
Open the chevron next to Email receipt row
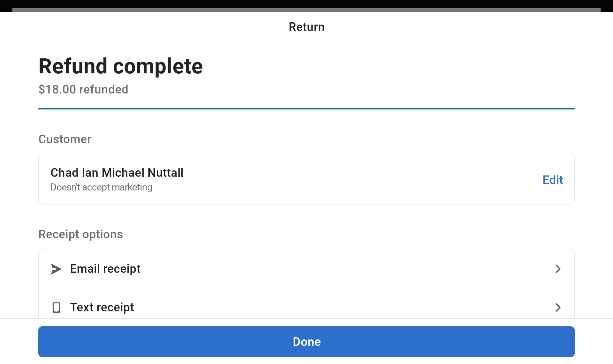(558, 269)
